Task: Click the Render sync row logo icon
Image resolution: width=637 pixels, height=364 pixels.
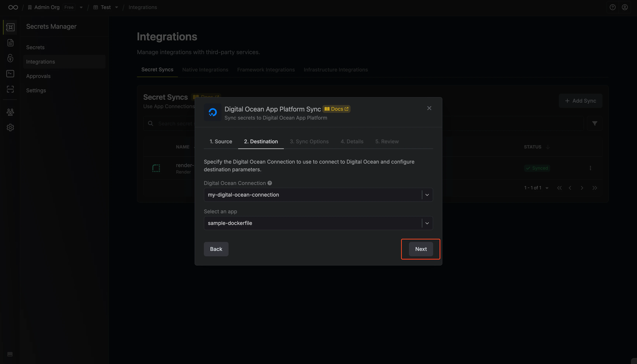Action: (156, 168)
